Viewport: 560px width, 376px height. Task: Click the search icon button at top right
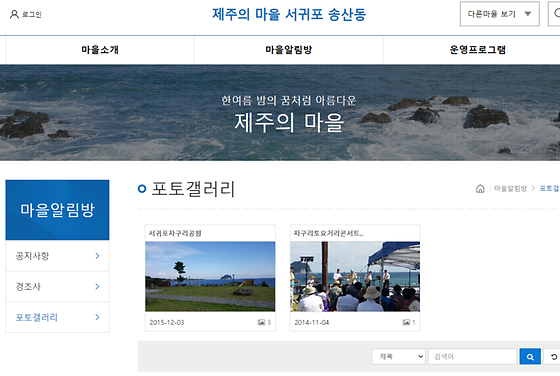coord(555,14)
